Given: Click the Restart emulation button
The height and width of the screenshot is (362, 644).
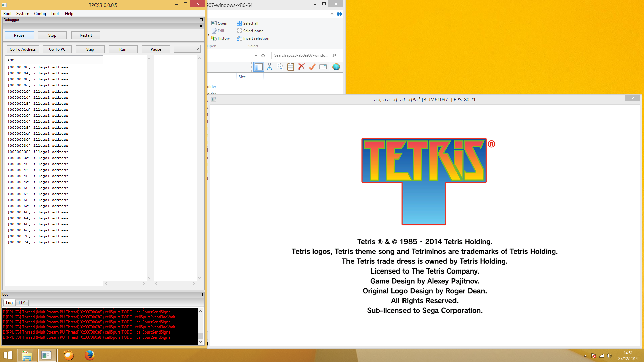Looking at the screenshot, I should pos(86,35).
